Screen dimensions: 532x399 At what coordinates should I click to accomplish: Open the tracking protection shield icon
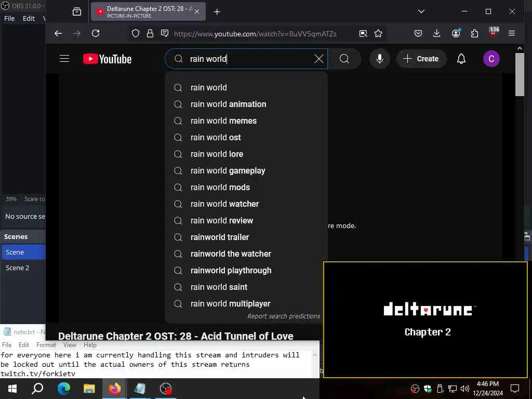pyautogui.click(x=136, y=33)
